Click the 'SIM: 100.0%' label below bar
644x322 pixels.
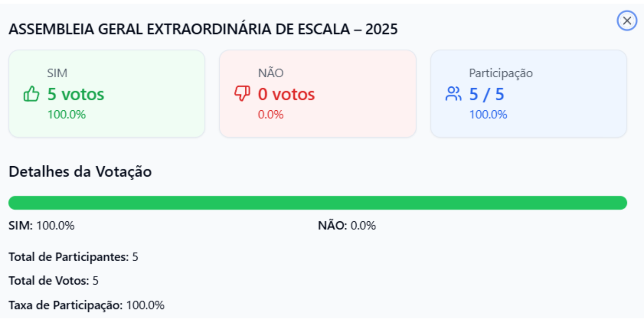[x=41, y=225]
